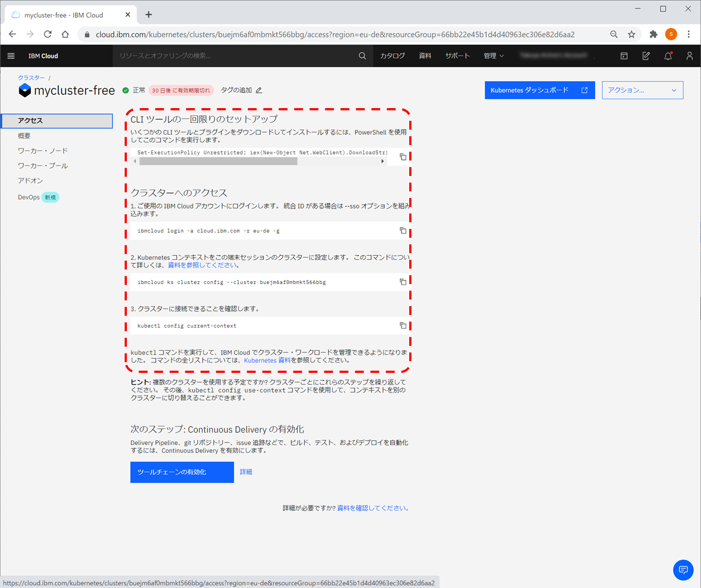
Task: Expand the 管理 header menu
Action: tap(494, 56)
